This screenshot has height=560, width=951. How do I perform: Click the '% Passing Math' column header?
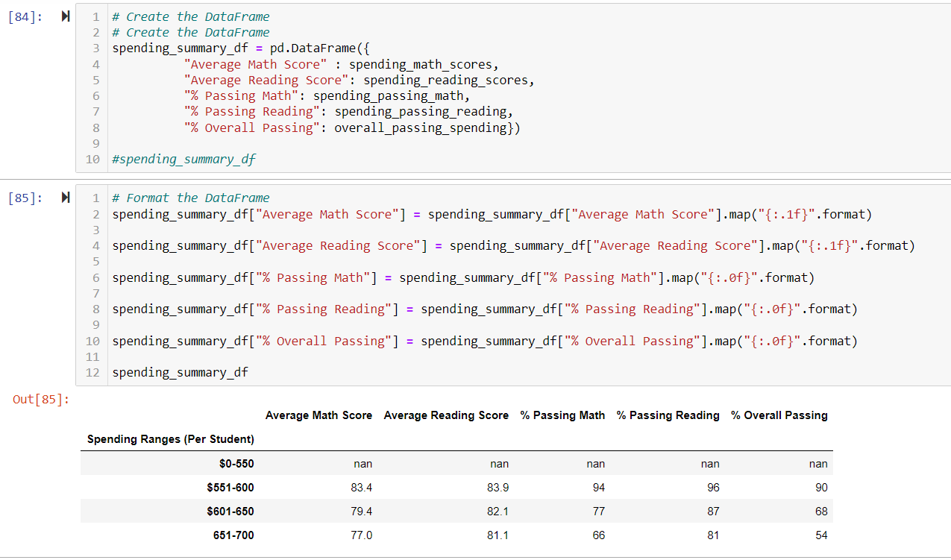tap(563, 415)
